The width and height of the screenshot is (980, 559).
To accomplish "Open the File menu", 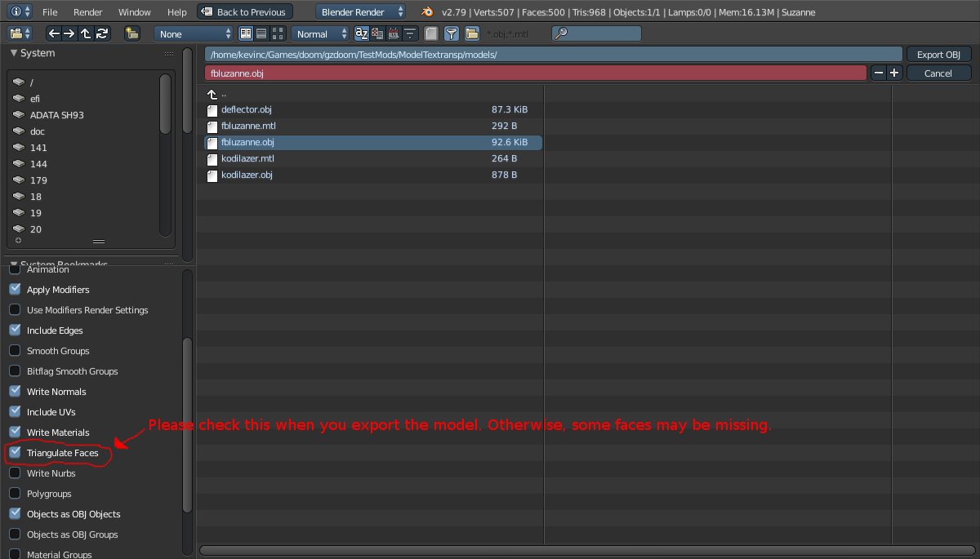I will (50, 12).
